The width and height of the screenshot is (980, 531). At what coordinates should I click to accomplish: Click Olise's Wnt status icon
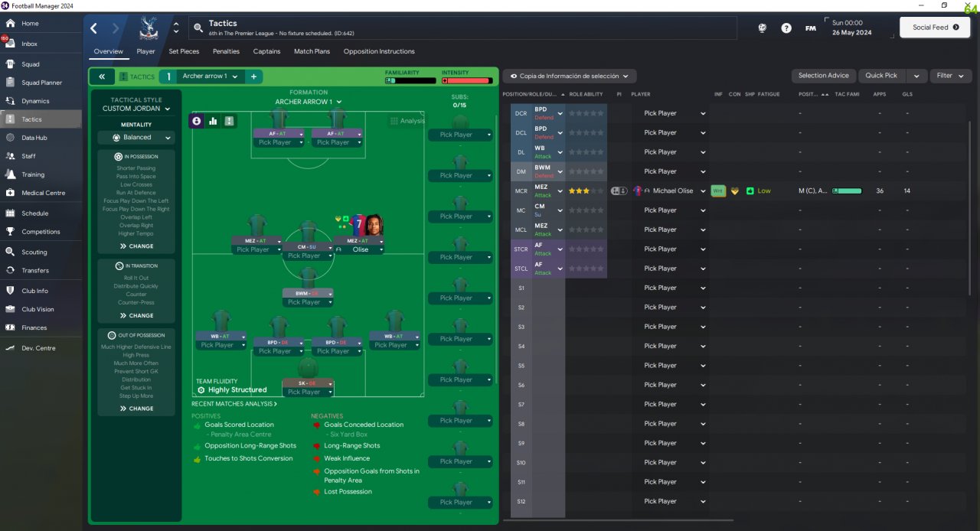pyautogui.click(x=718, y=191)
